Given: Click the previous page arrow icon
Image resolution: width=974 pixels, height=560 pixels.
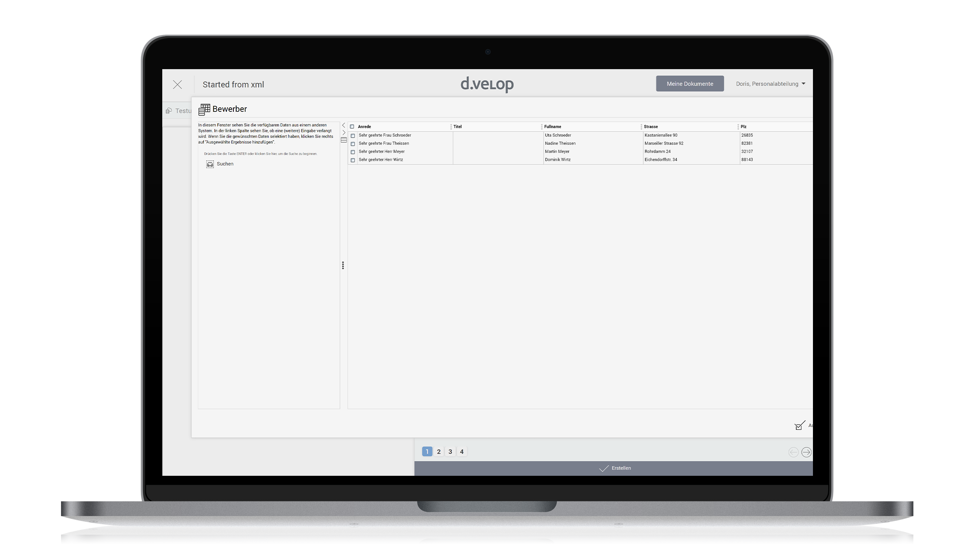Looking at the screenshot, I should 793,452.
